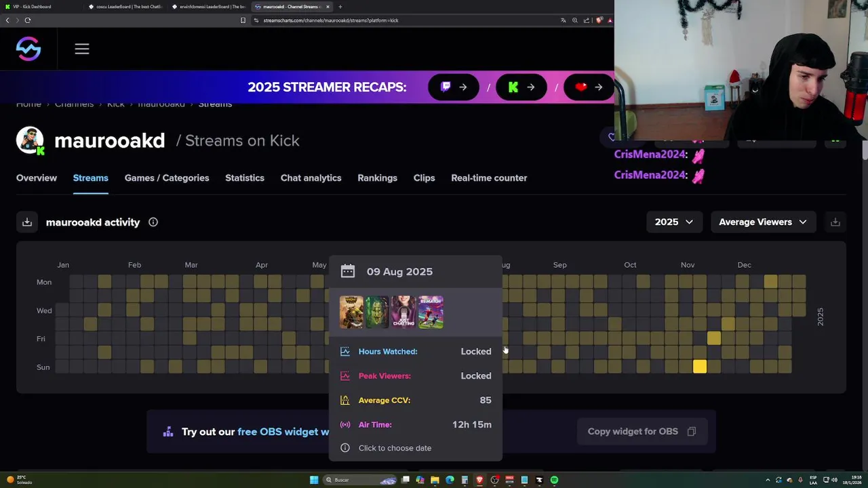This screenshot has height=488, width=868.
Task: Click the Copy widget for OBS button
Action: [x=642, y=431]
